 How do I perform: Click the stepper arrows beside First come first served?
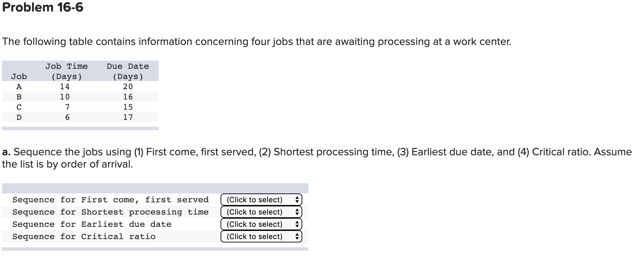298,200
